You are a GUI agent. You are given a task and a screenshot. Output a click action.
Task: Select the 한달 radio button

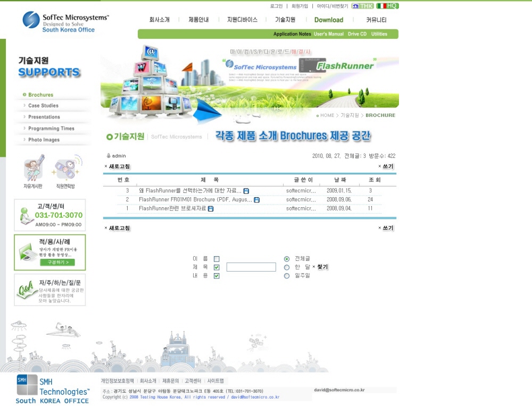pyautogui.click(x=287, y=267)
